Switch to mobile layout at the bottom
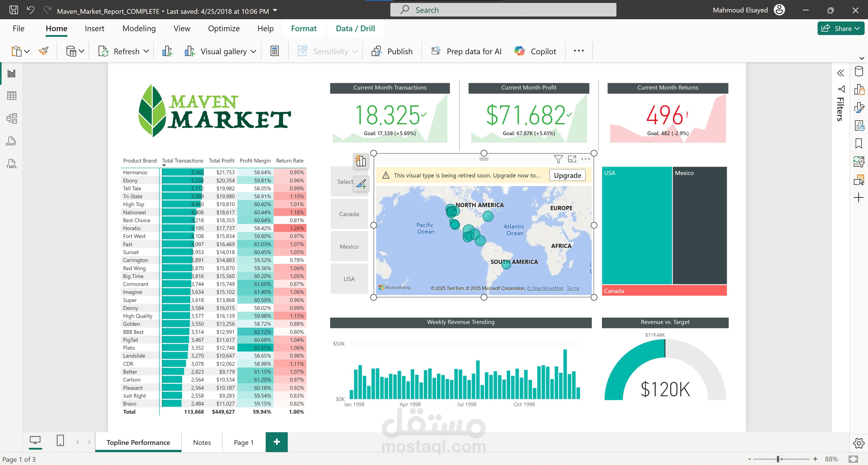 coord(60,440)
